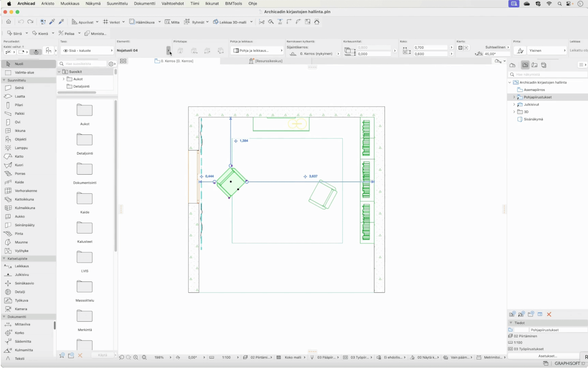588x368 pixels.
Task: Activate the Ikkuna window tool
Action: 29,130
